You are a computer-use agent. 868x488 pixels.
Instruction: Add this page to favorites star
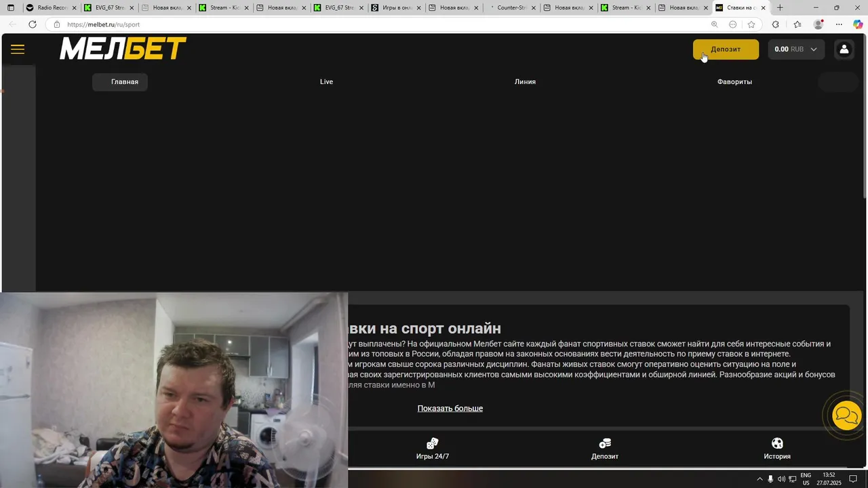tap(751, 24)
